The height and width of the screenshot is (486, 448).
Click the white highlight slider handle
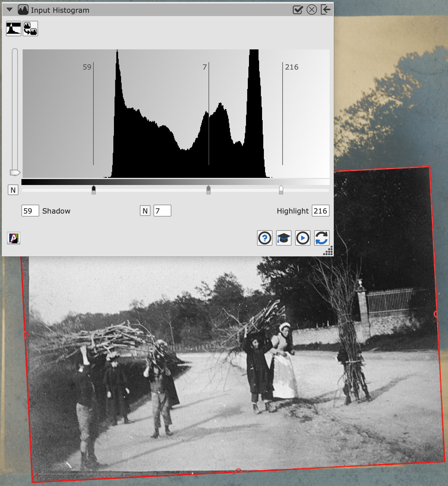click(281, 190)
